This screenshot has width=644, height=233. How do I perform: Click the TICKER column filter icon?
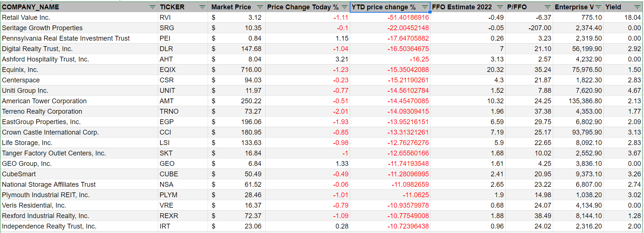click(x=202, y=7)
